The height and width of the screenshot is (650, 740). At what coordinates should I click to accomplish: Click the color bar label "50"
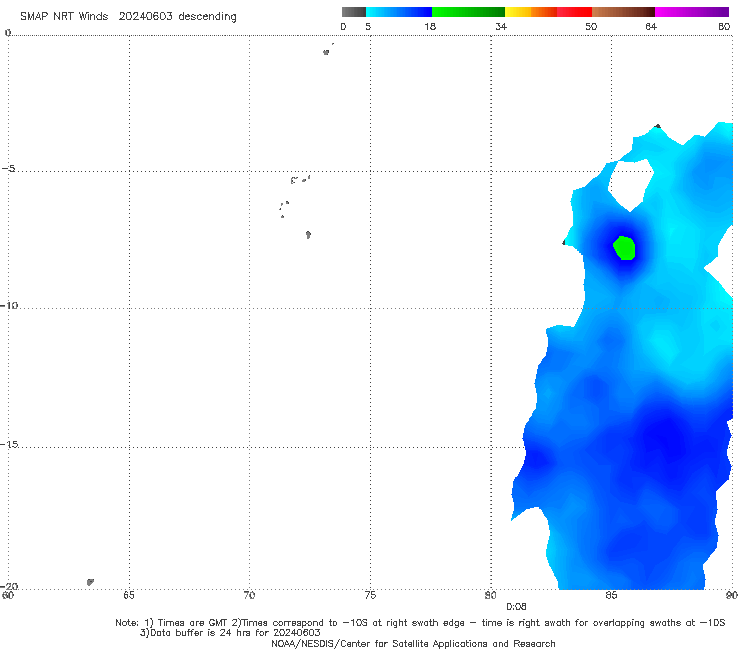(x=591, y=27)
